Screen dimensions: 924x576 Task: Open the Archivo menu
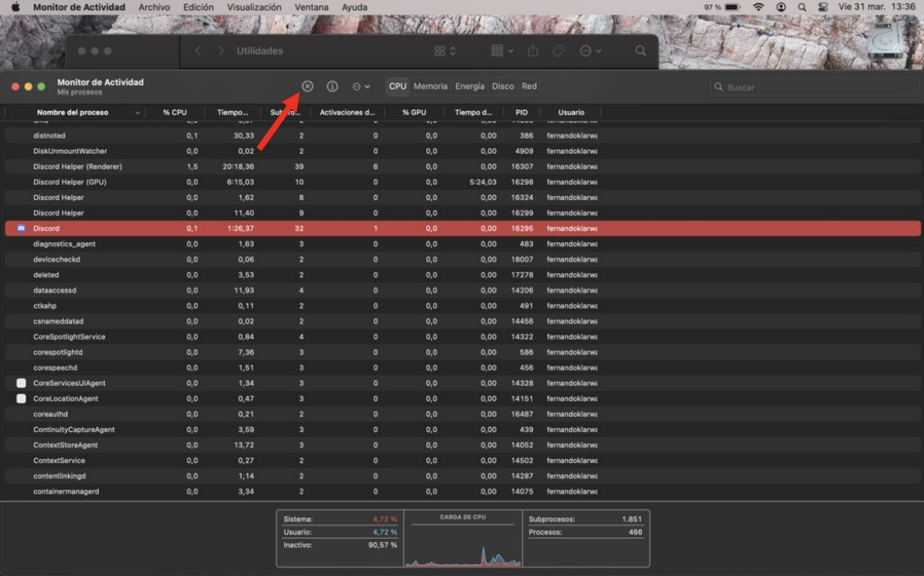[154, 7]
